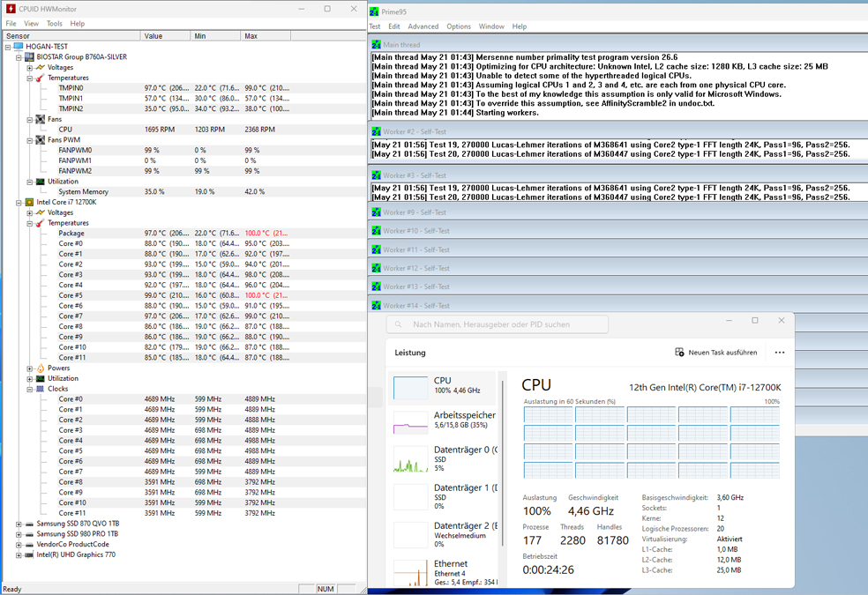868x595 pixels.
Task: Select the CPU performance entry in Task Manager
Action: 444,386
